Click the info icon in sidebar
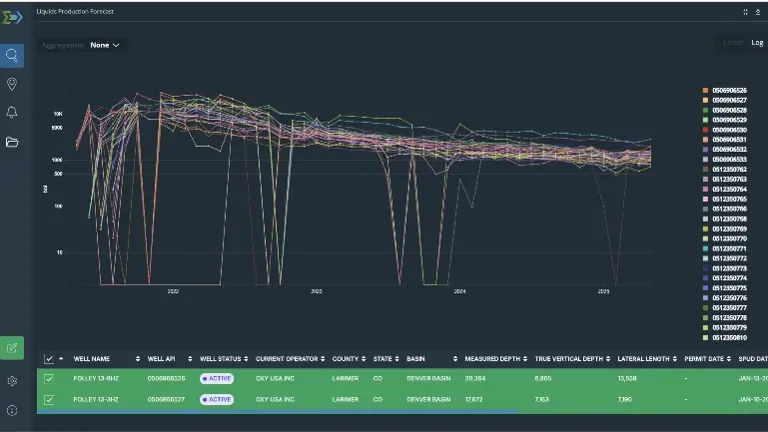Image resolution: width=768 pixels, height=432 pixels. pyautogui.click(x=12, y=410)
